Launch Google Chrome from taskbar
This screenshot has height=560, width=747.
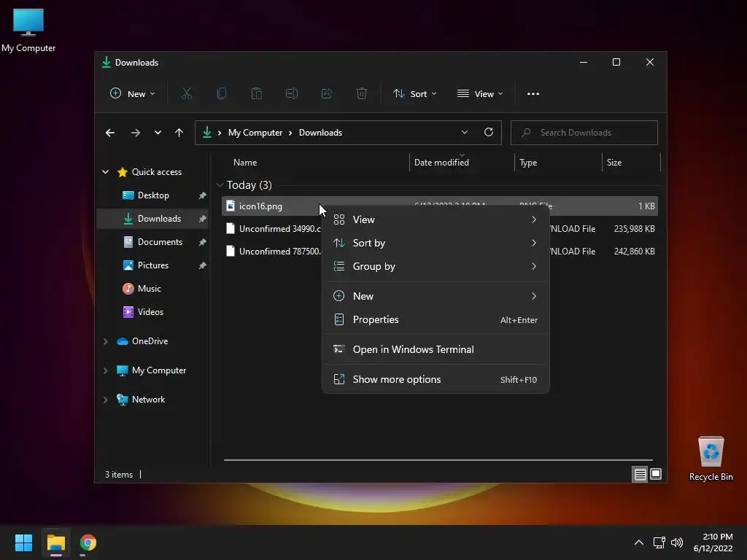(x=88, y=542)
